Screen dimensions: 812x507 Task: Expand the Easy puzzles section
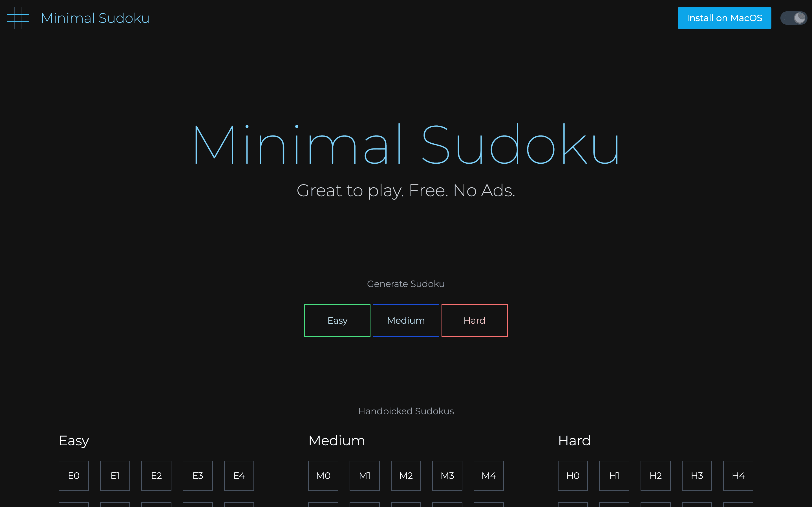(74, 441)
